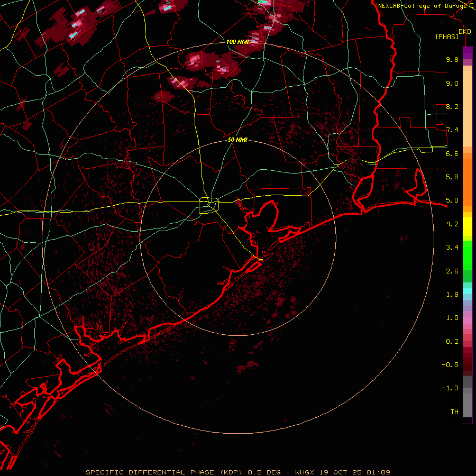Image resolution: width=476 pixels, height=476 pixels.
Task: Click the 50 NMI range ring label
Action: pyautogui.click(x=237, y=140)
